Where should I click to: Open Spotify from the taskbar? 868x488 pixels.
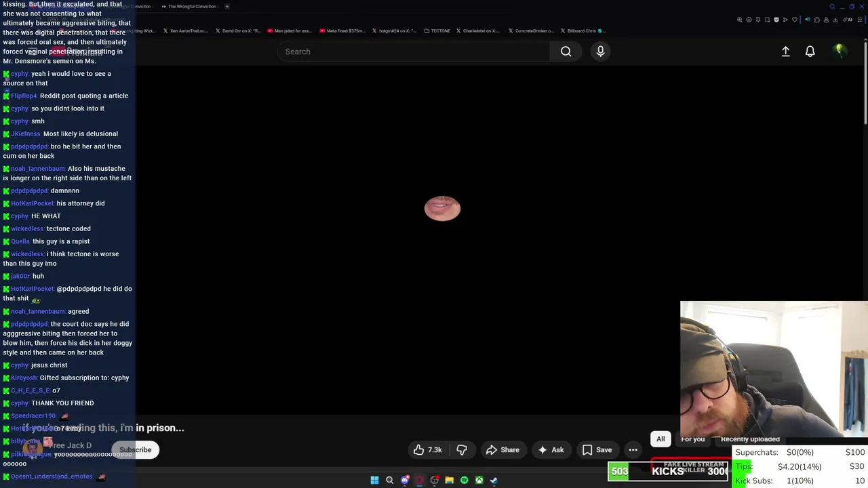[464, 480]
